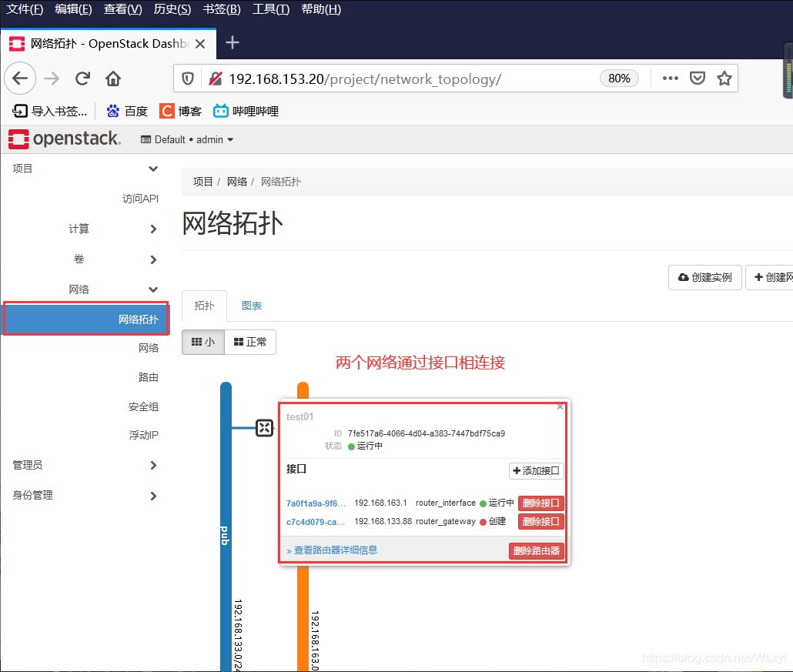This screenshot has width=793, height=672.
Task: Open the 帮助(H) menu
Action: (321, 9)
